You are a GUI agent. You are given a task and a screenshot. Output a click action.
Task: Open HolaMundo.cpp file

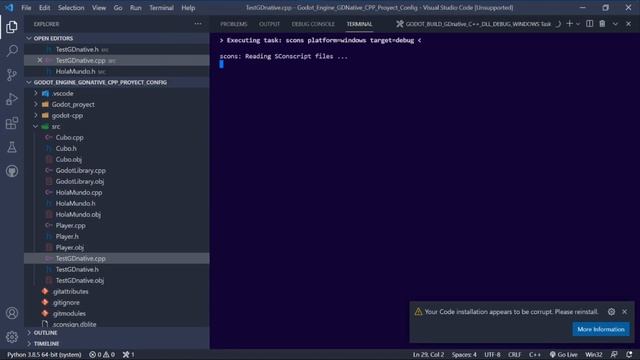(x=117, y=193)
